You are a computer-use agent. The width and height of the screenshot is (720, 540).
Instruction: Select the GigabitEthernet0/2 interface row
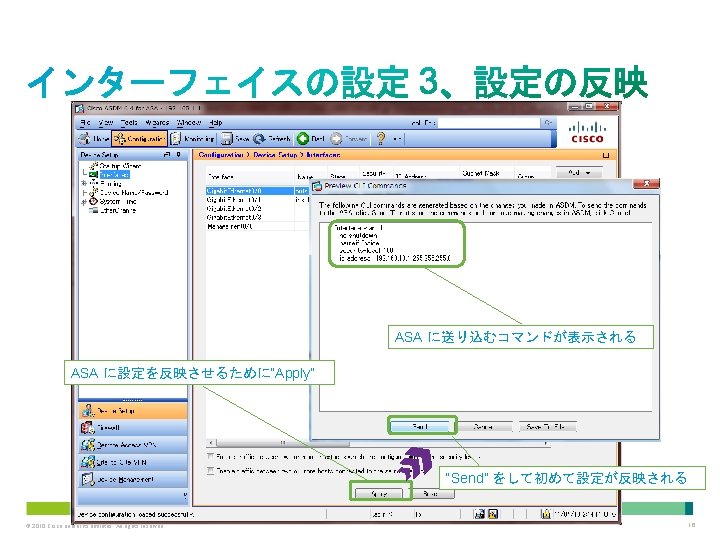[258, 208]
